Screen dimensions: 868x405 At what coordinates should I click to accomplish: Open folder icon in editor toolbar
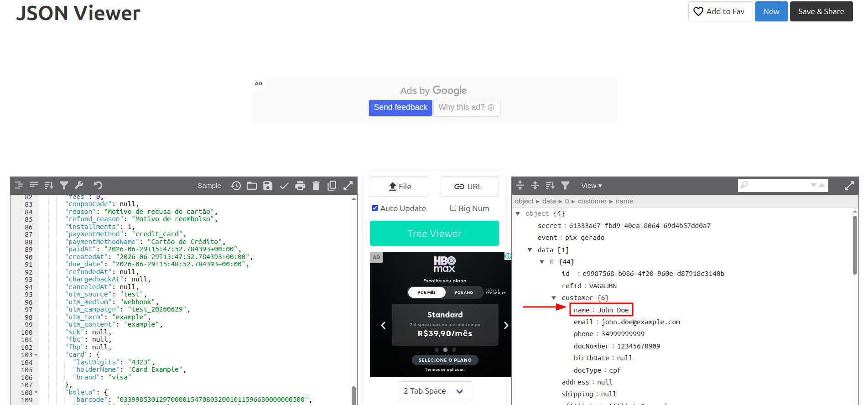(252, 186)
